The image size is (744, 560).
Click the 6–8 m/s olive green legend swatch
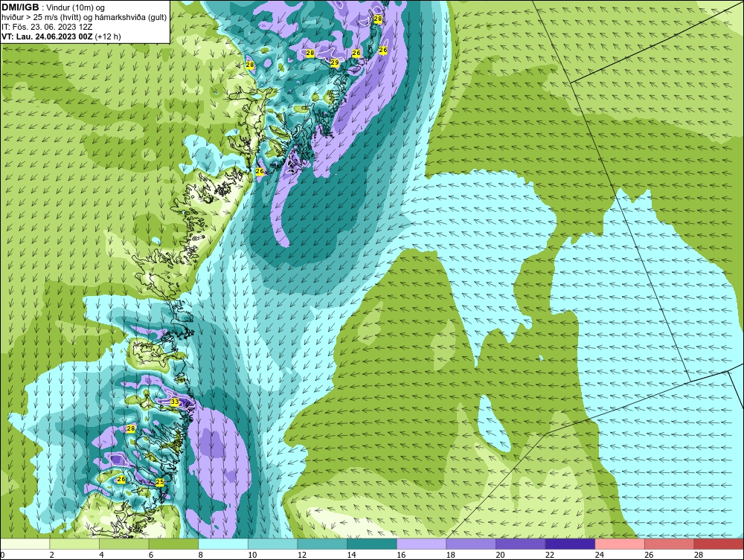pos(173,544)
